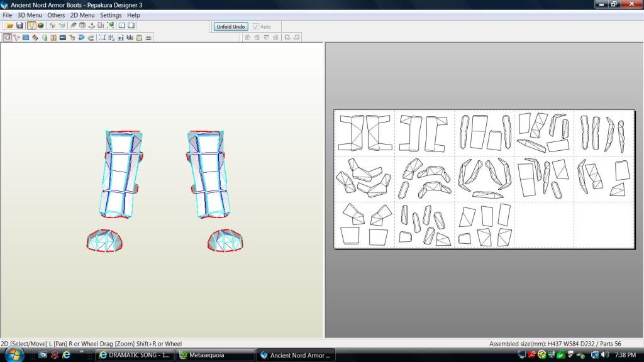Click the rotate clockwise icon
This screenshot has height=362, width=644.
pyautogui.click(x=297, y=37)
